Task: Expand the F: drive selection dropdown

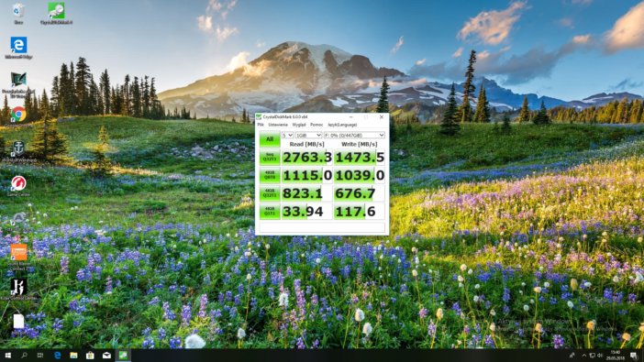Action: click(x=354, y=135)
